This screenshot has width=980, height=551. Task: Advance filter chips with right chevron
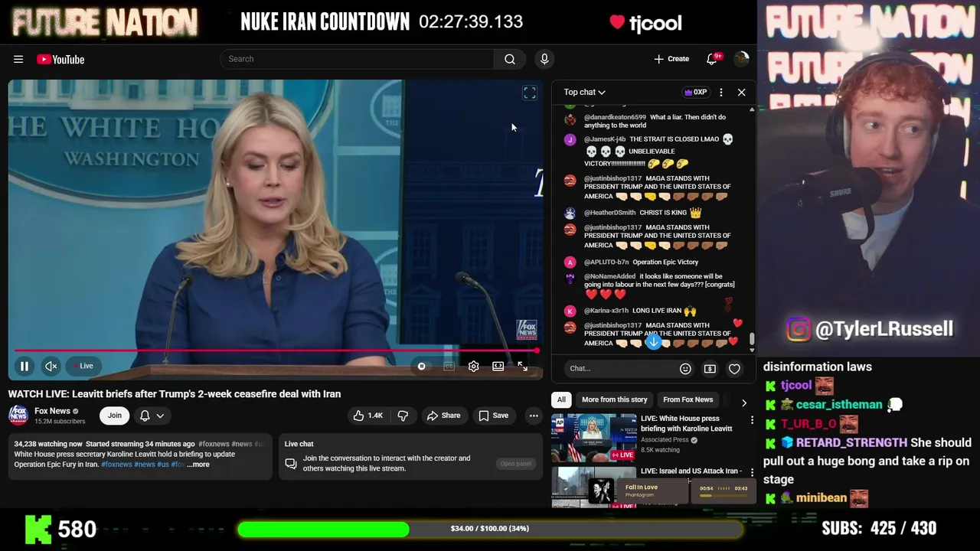(743, 403)
